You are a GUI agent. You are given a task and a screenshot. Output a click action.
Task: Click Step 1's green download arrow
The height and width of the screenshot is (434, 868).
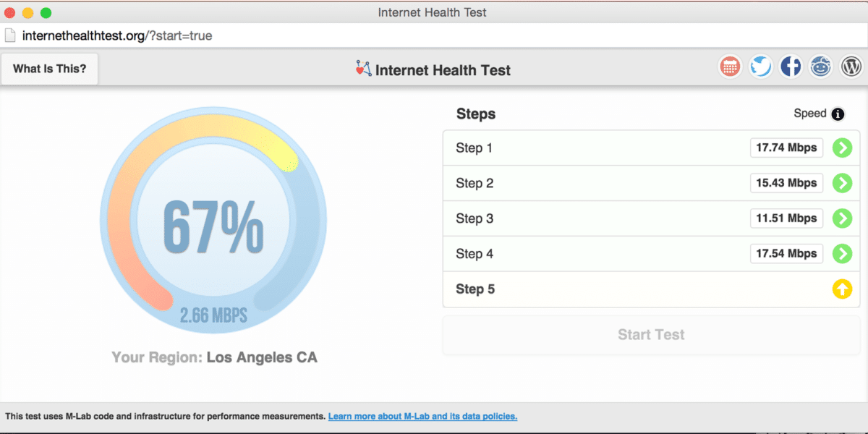842,148
